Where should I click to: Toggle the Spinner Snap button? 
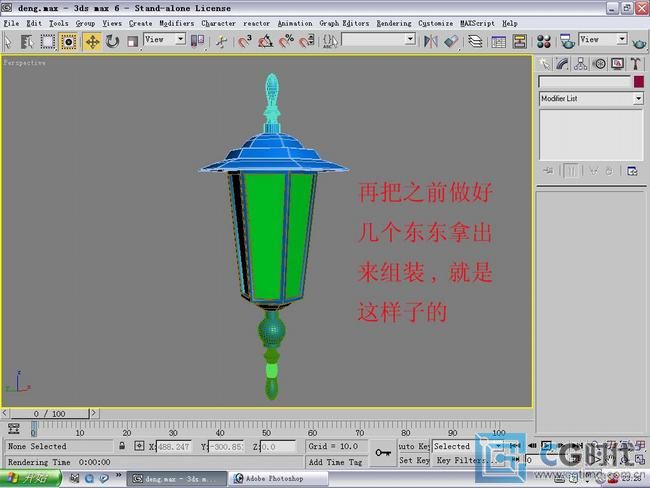click(x=307, y=41)
